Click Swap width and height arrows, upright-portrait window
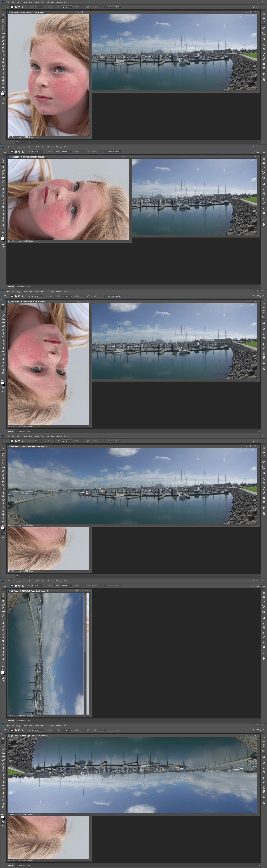This screenshot has width=267, height=868. [88, 7]
